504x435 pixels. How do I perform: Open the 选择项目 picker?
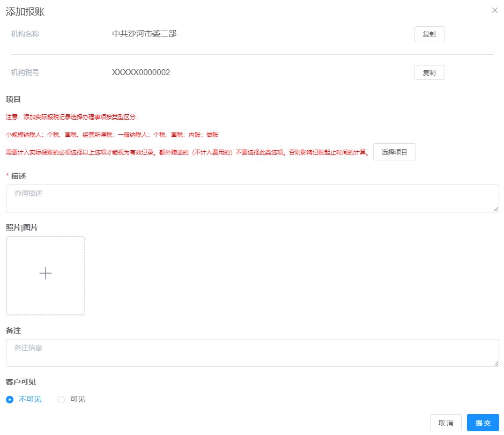395,152
